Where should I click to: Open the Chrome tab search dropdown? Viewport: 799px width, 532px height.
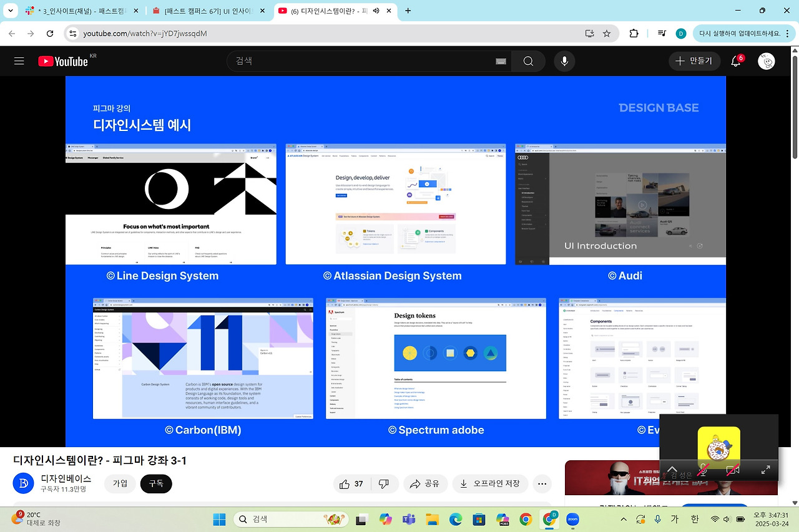[x=11, y=11]
